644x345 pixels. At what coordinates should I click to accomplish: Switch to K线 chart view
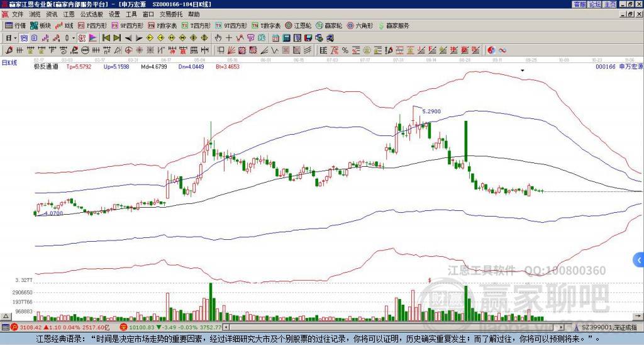[x=64, y=25]
